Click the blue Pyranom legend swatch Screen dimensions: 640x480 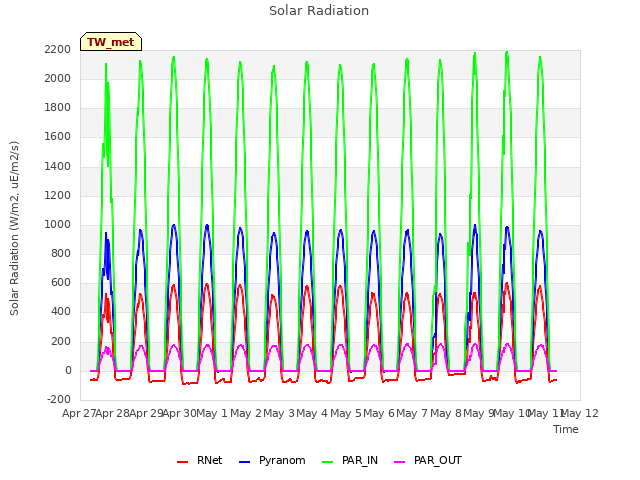(x=244, y=462)
